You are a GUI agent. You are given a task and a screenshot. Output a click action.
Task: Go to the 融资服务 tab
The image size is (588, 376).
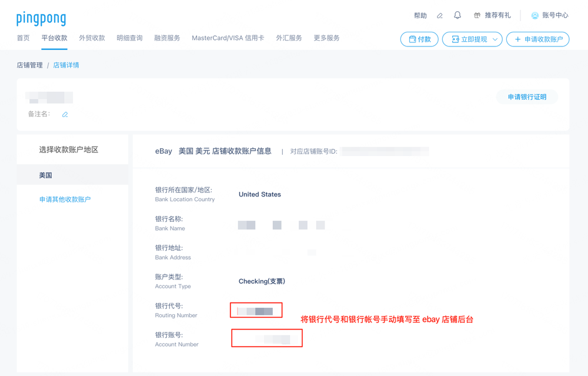click(x=167, y=38)
